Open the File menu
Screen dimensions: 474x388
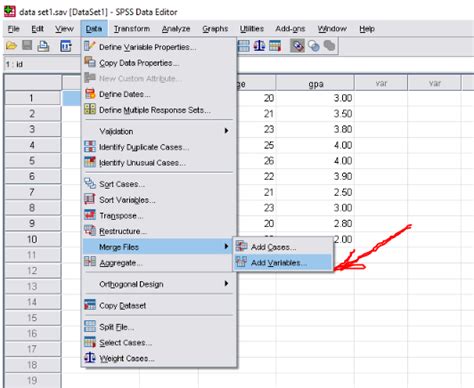13,29
